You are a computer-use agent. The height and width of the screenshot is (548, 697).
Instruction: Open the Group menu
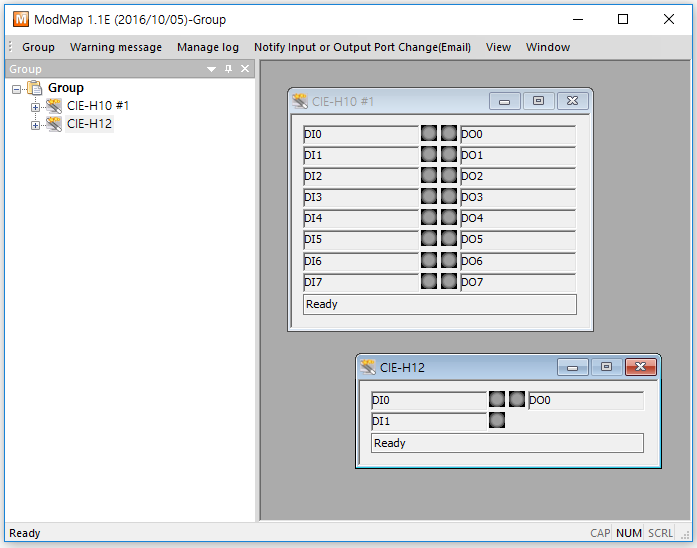point(38,47)
